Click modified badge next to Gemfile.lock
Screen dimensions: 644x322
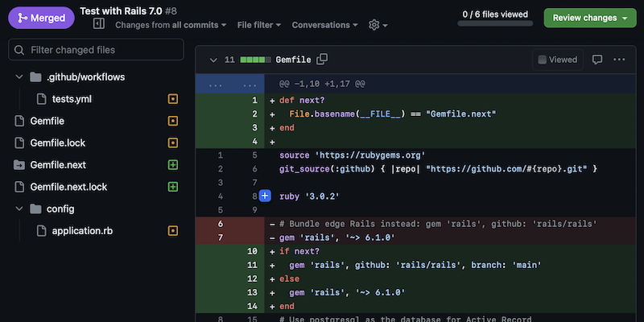pyautogui.click(x=173, y=143)
